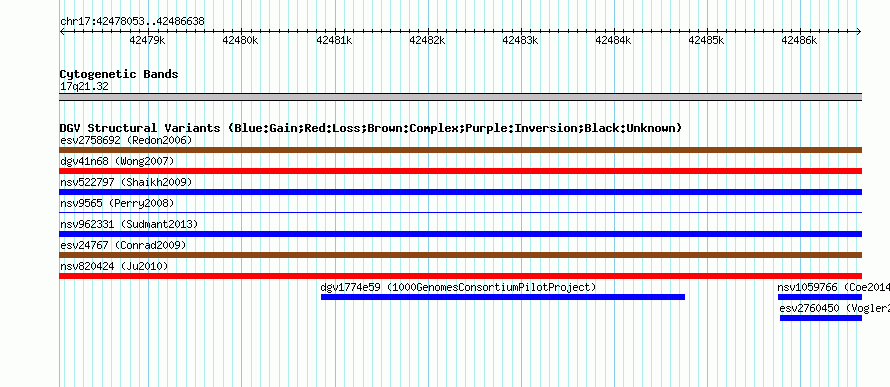Viewport: 890px width, 387px height.
Task: Click the nsv1059766 (Coe2014) blue bar
Action: click(x=820, y=297)
